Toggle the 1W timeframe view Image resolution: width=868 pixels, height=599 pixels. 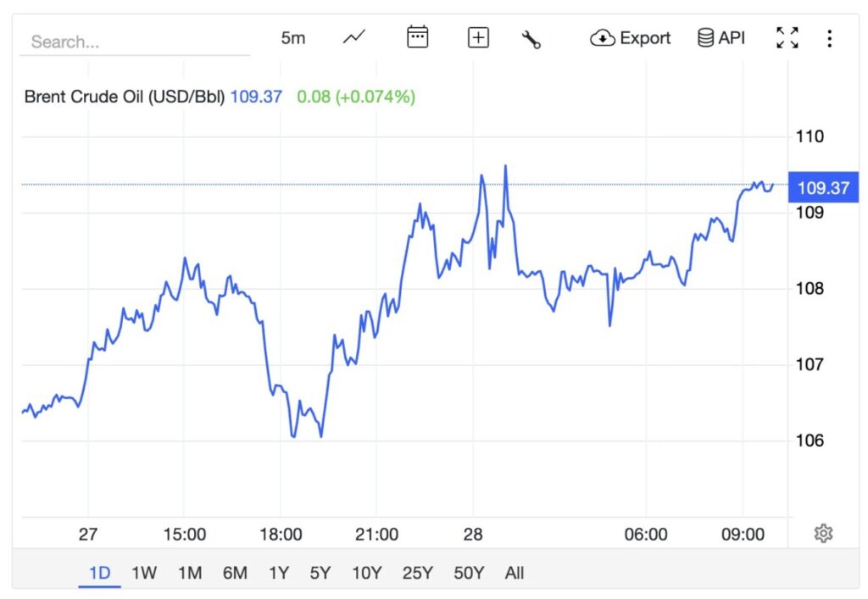click(x=144, y=573)
